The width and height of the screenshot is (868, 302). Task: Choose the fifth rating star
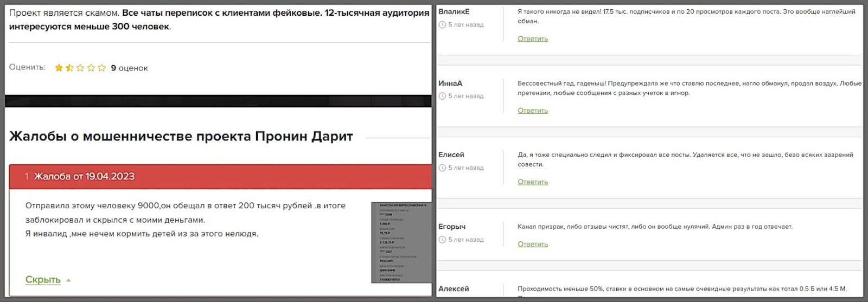coord(101,68)
